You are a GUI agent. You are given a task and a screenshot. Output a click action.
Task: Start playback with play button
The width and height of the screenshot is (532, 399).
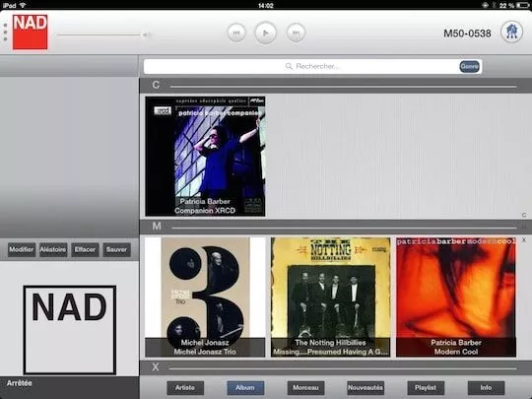266,33
